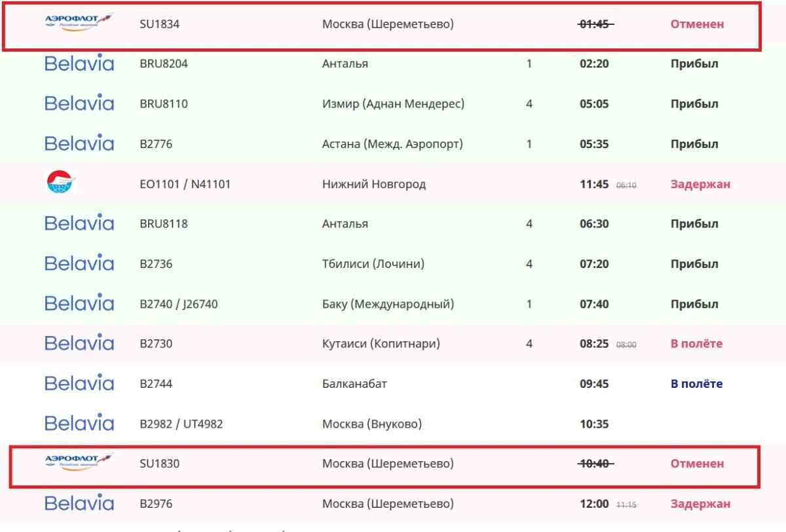This screenshot has width=786, height=532.
Task: Click the Belavia logo beside flight BRU8204
Action: 79,64
